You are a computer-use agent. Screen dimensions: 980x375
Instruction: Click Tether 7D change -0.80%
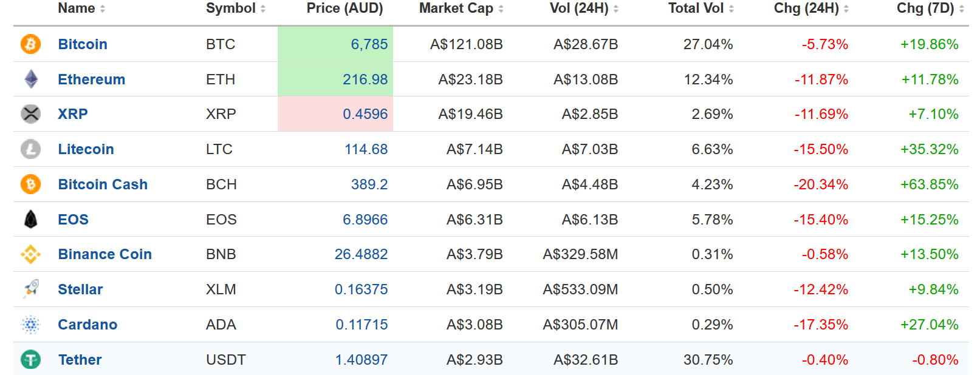coord(935,360)
